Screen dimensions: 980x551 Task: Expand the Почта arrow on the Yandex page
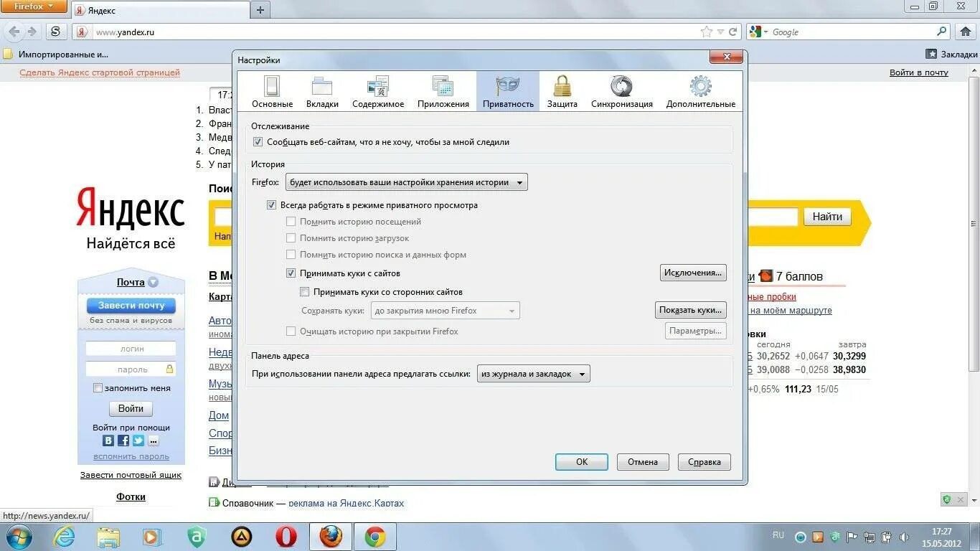point(153,282)
